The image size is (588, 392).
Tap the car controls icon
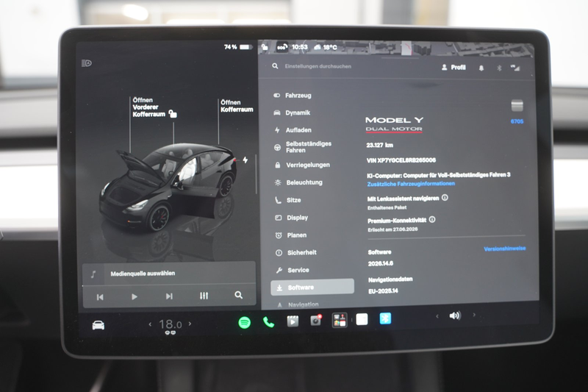98,325
